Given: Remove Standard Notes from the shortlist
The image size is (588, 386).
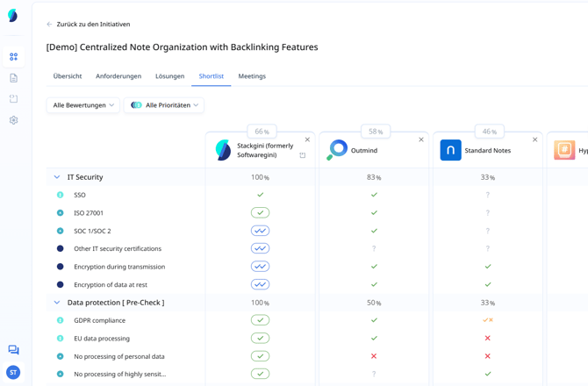Looking at the screenshot, I should pos(535,139).
